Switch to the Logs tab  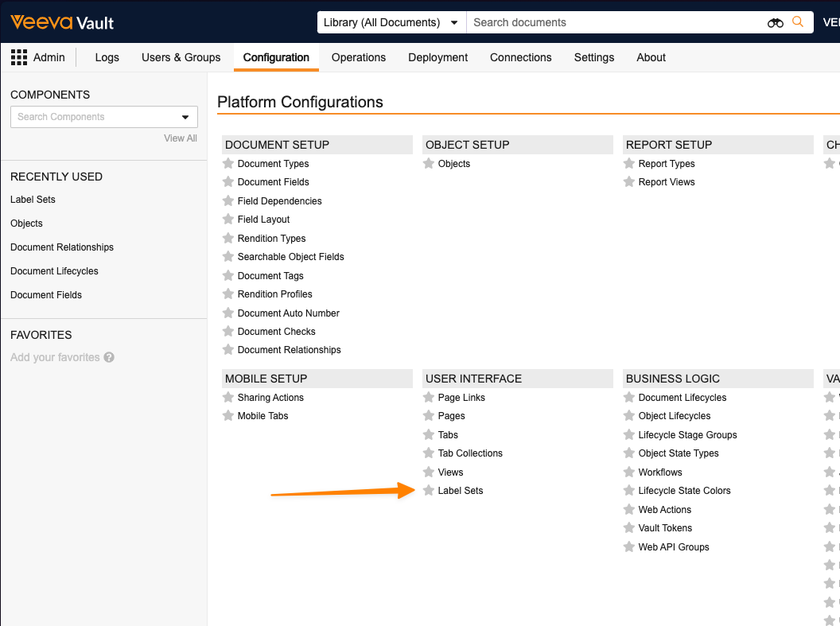(x=107, y=57)
